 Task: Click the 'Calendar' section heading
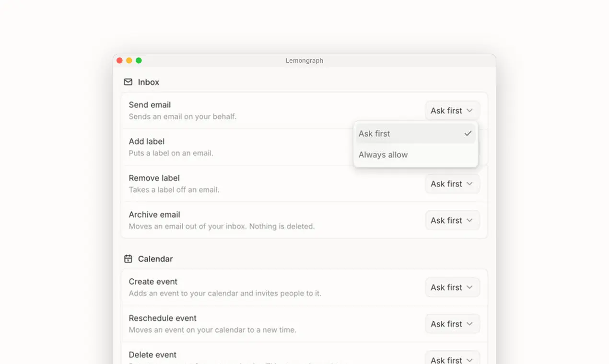tap(155, 259)
